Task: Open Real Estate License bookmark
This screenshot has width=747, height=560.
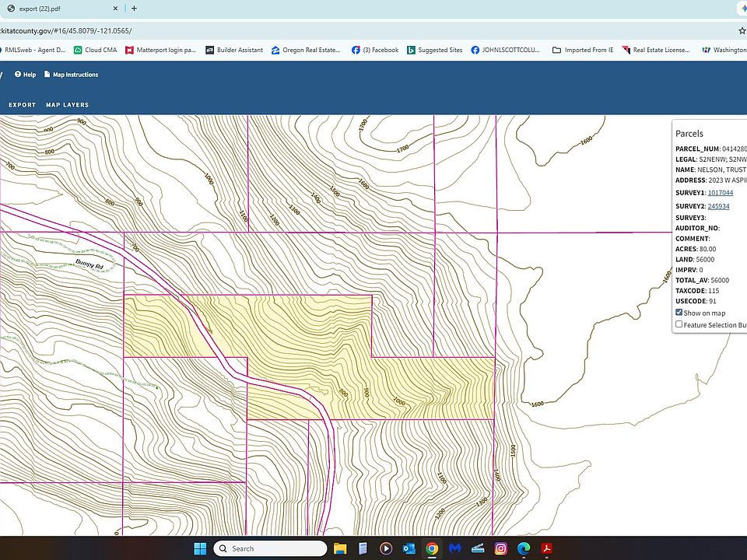Action: pyautogui.click(x=656, y=50)
